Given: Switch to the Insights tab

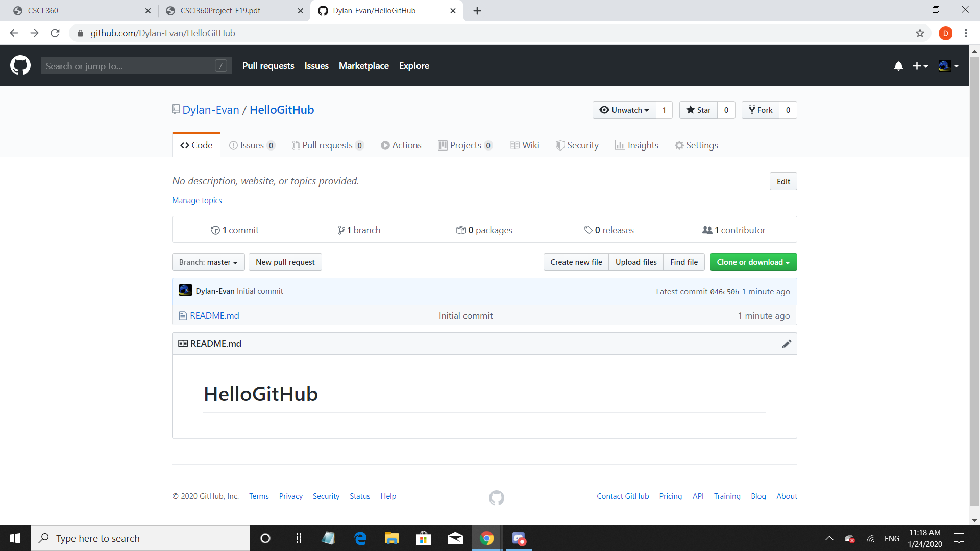Looking at the screenshot, I should click(x=636, y=145).
